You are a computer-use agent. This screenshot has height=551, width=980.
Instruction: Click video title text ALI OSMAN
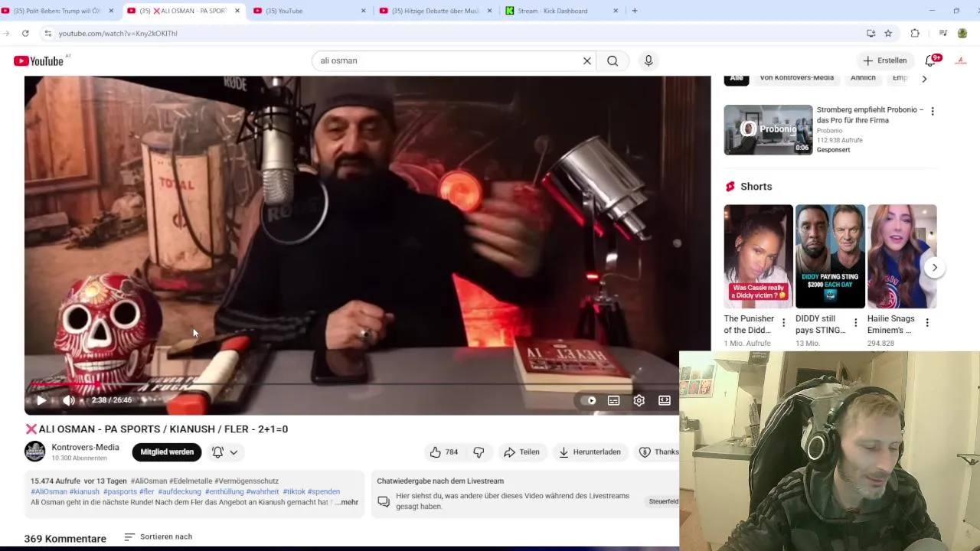(x=157, y=429)
